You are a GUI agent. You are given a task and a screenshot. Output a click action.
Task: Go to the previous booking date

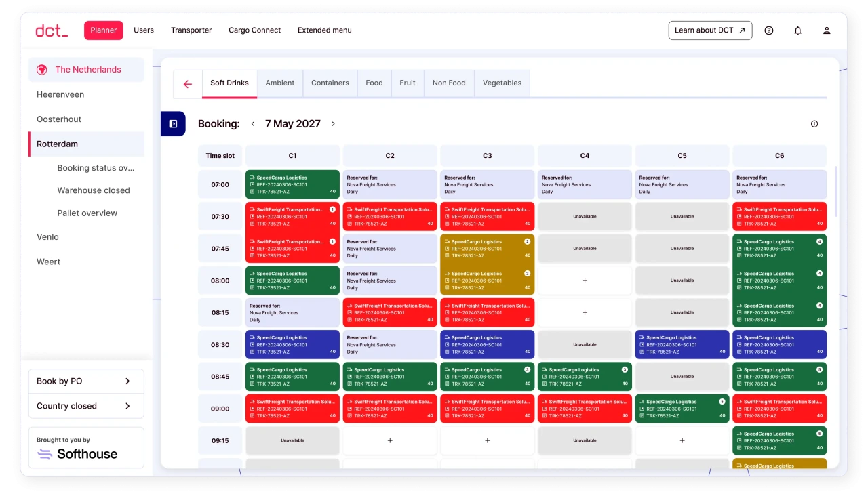pyautogui.click(x=253, y=124)
